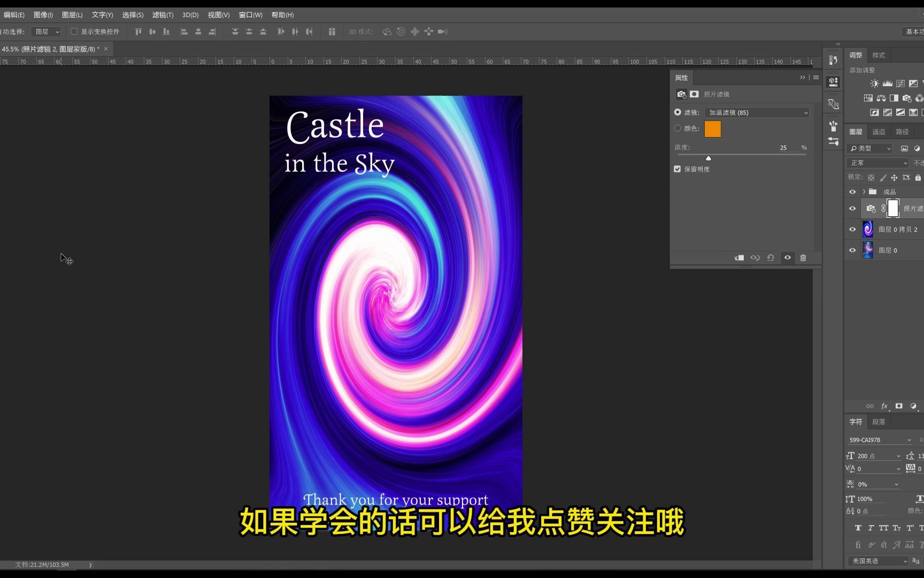The image size is (924, 578).
Task: Open the 正常 blend mode dropdown
Action: point(877,163)
